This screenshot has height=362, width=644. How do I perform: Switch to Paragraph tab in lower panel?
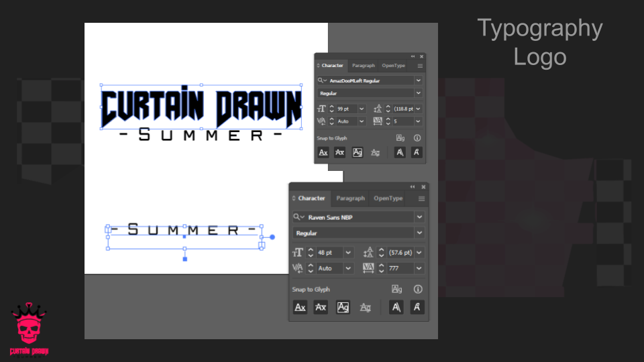pos(350,198)
